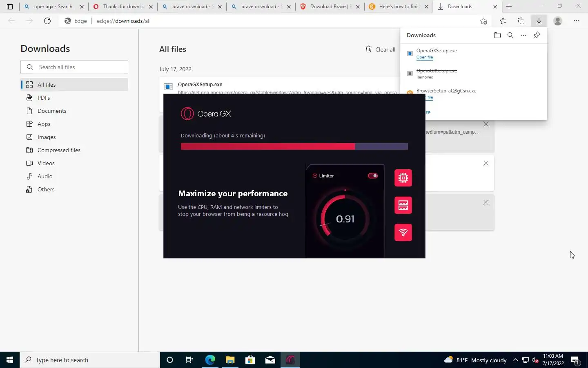The height and width of the screenshot is (368, 588).
Task: Remove the third download entry from list
Action: [x=486, y=163]
